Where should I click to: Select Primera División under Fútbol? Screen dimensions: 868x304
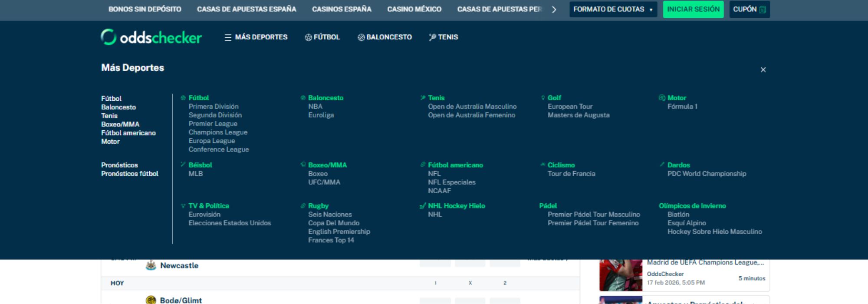tap(214, 106)
